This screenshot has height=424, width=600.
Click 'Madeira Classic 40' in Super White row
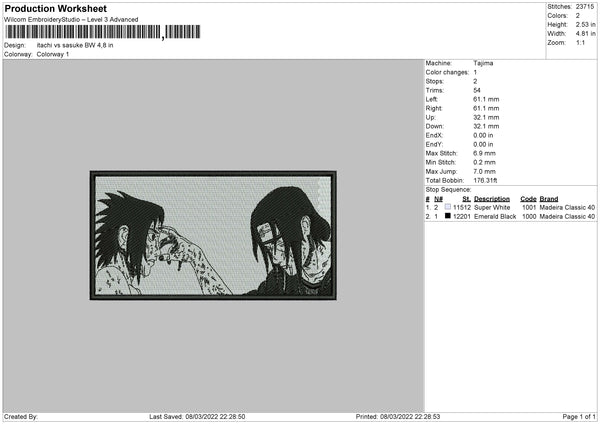[567, 207]
